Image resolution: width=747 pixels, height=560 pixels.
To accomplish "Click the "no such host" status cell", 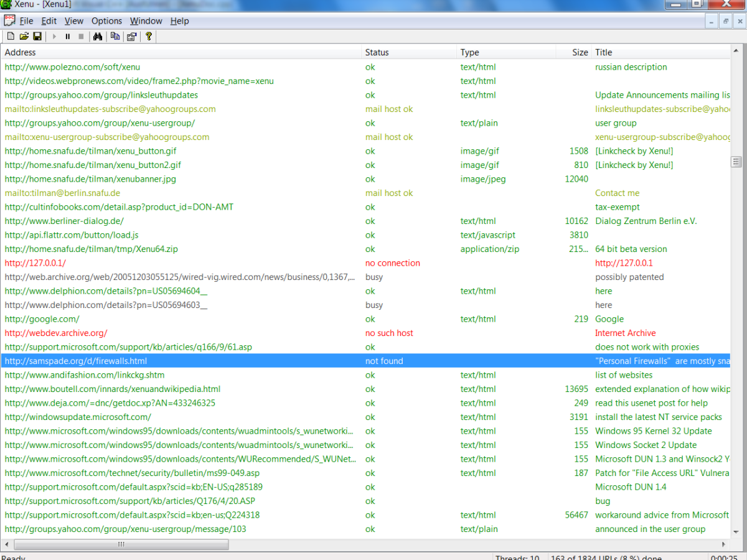I will (x=389, y=333).
